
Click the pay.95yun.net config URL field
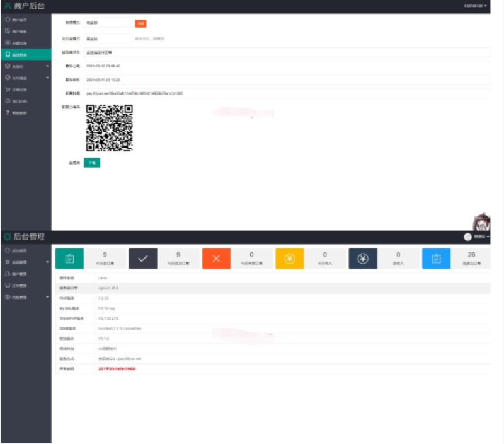pos(287,93)
